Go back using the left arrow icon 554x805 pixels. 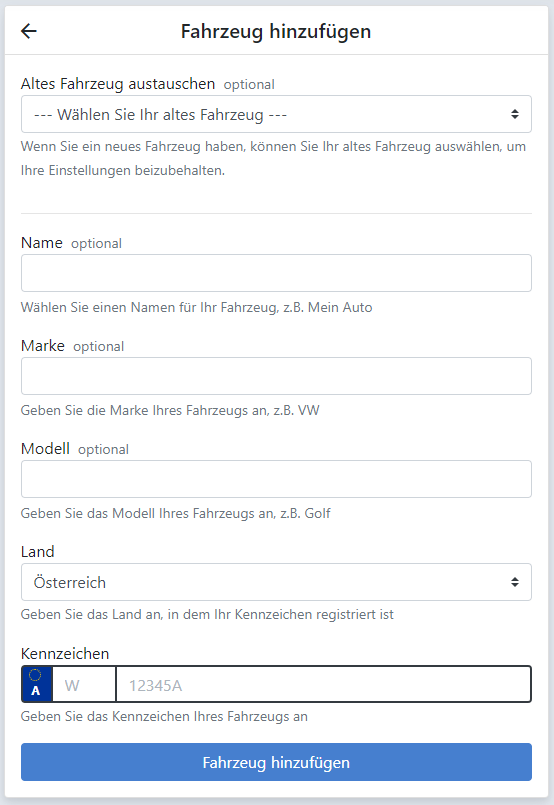29,31
